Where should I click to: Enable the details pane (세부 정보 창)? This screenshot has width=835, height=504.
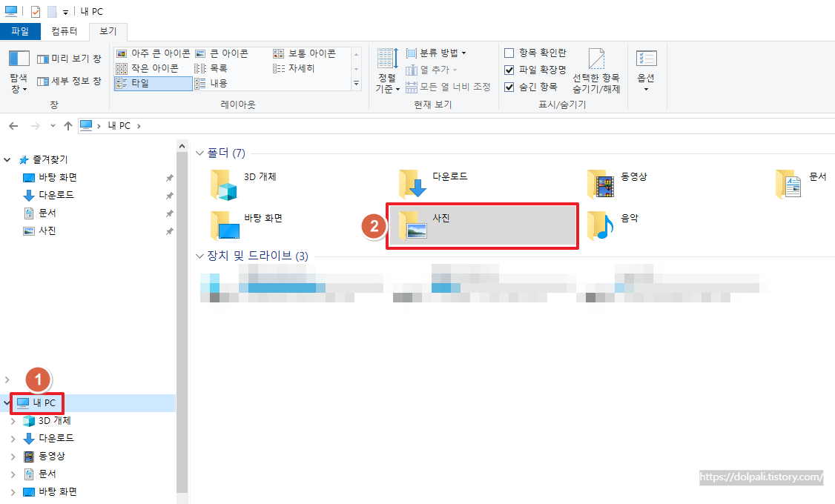pos(70,81)
